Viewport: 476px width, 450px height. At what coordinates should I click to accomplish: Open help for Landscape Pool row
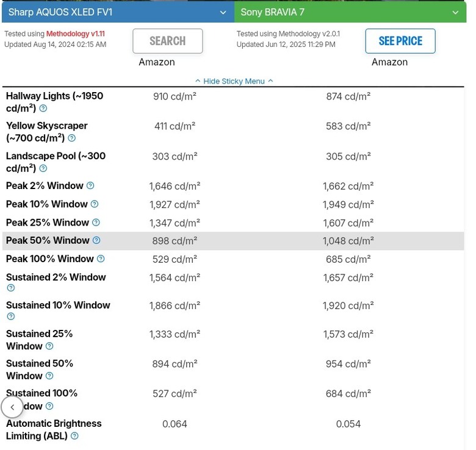[43, 168]
